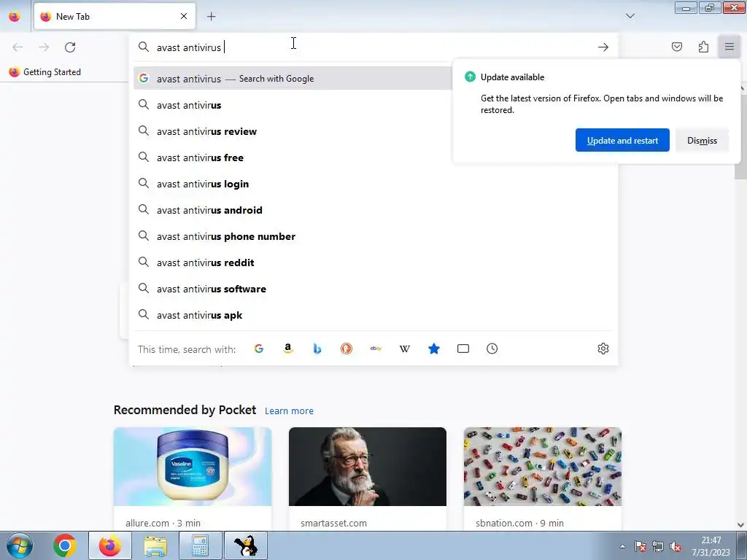The image size is (747, 560).
Task: Dismiss the Update available notification
Action: (702, 140)
